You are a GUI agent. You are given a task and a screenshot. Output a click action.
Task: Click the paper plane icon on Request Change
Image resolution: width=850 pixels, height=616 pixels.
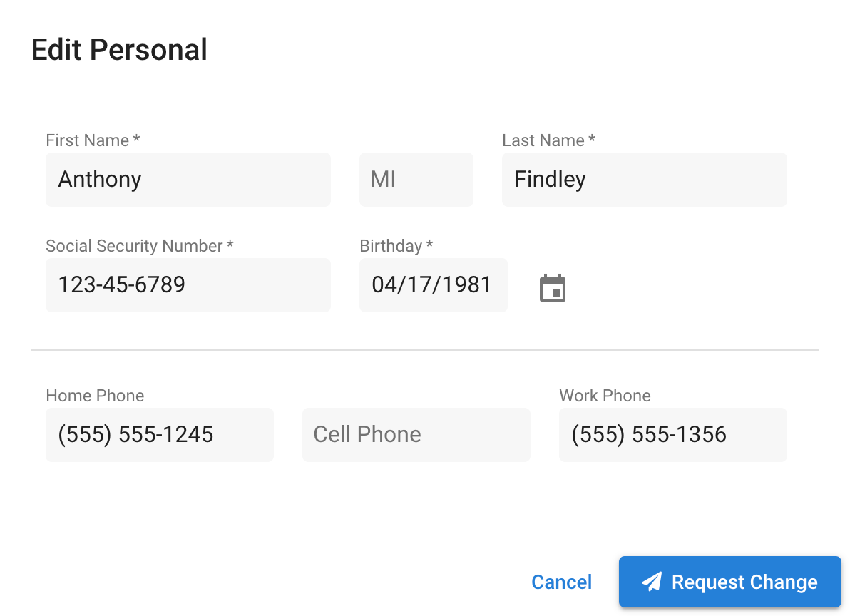(652, 582)
